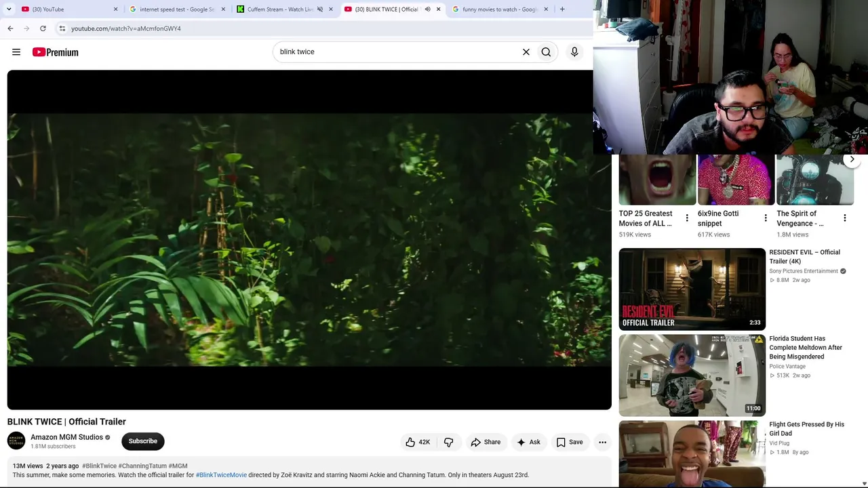This screenshot has height=488, width=868.
Task: Open options for 'TOP 25 Greatest Movies' video
Action: [x=687, y=218]
